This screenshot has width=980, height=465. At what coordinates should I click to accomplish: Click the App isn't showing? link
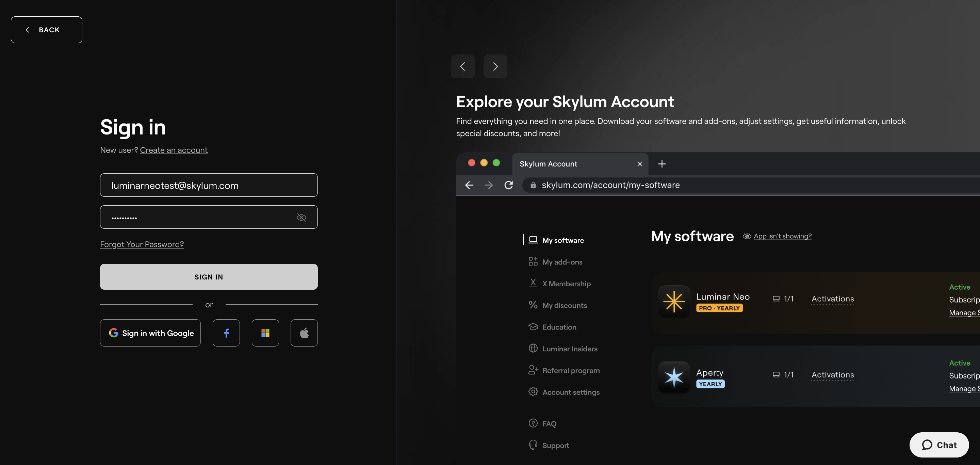point(782,236)
